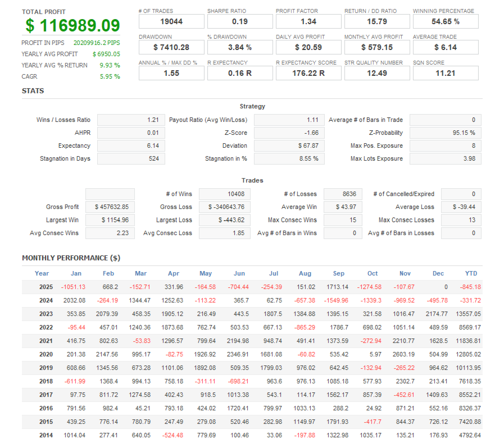Select the Winning Percentage value 54.65 %
Viewport: 504px width, 441px height.
point(446,22)
